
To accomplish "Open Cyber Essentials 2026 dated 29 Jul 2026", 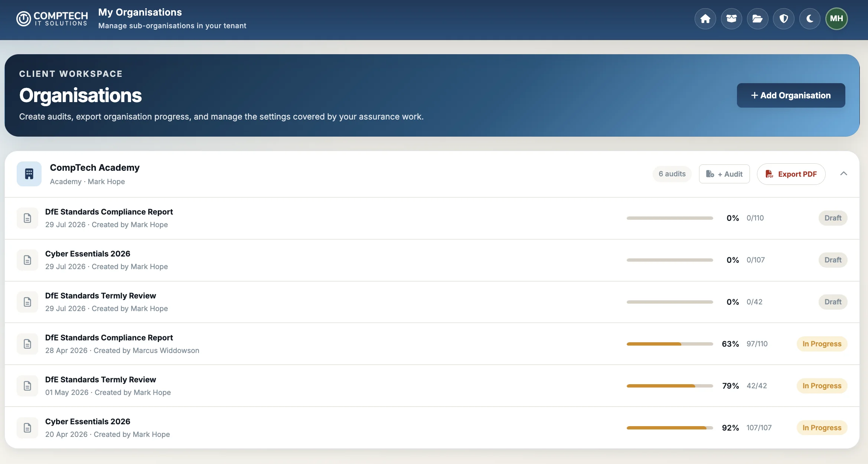I will 432,260.
